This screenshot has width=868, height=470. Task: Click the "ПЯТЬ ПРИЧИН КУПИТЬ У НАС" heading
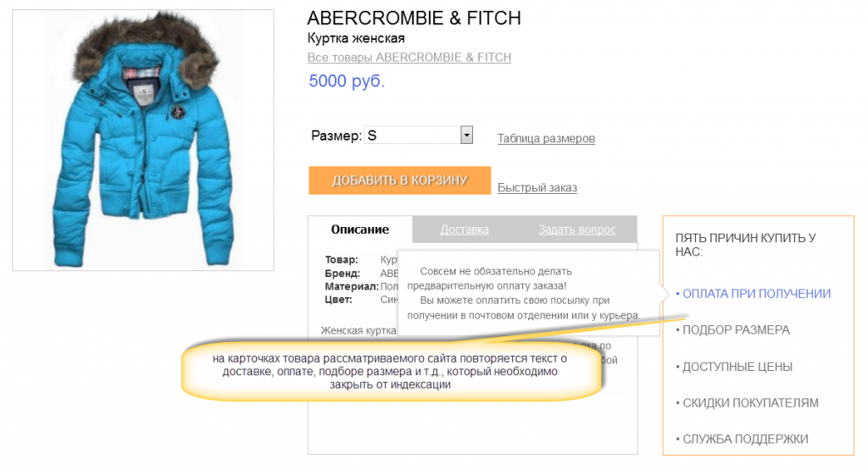[745, 245]
